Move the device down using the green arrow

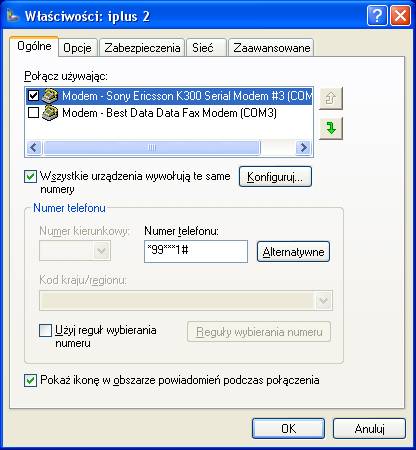331,128
